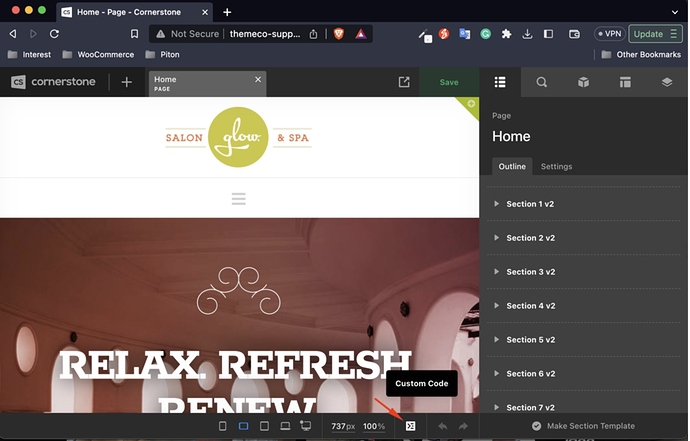Switch to the Settings tab

(556, 166)
